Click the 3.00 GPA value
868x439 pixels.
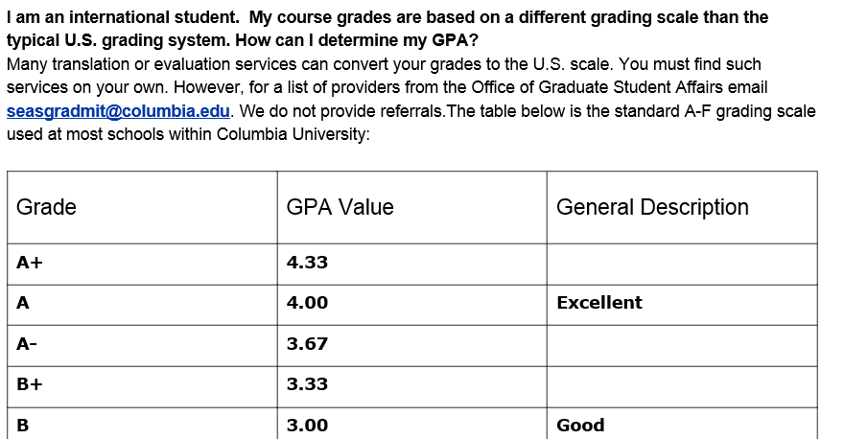pyautogui.click(x=307, y=425)
